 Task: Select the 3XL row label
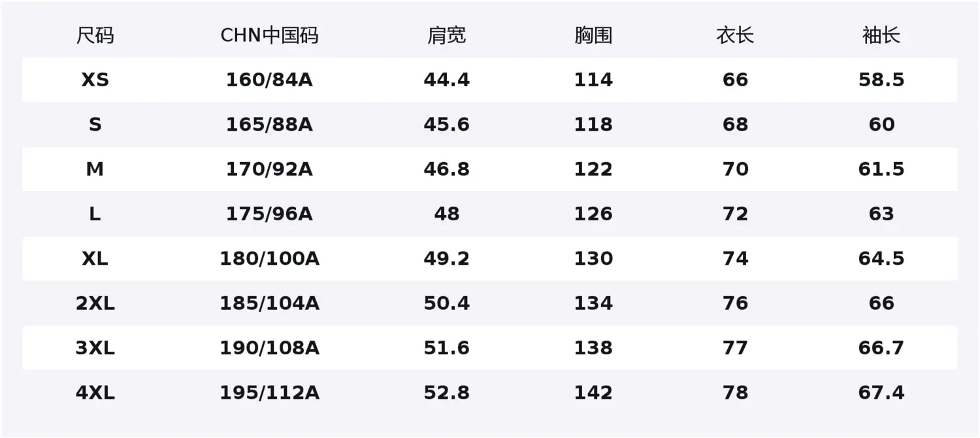click(95, 348)
